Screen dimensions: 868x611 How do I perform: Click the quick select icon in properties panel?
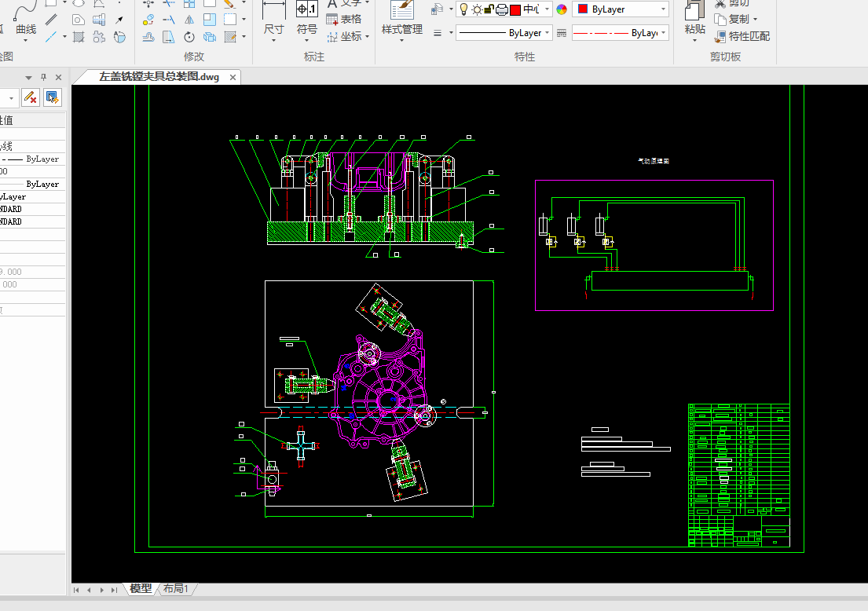(52, 97)
